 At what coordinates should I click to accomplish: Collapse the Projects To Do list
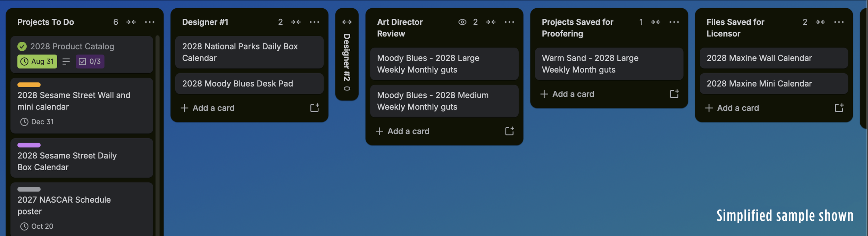(x=131, y=22)
